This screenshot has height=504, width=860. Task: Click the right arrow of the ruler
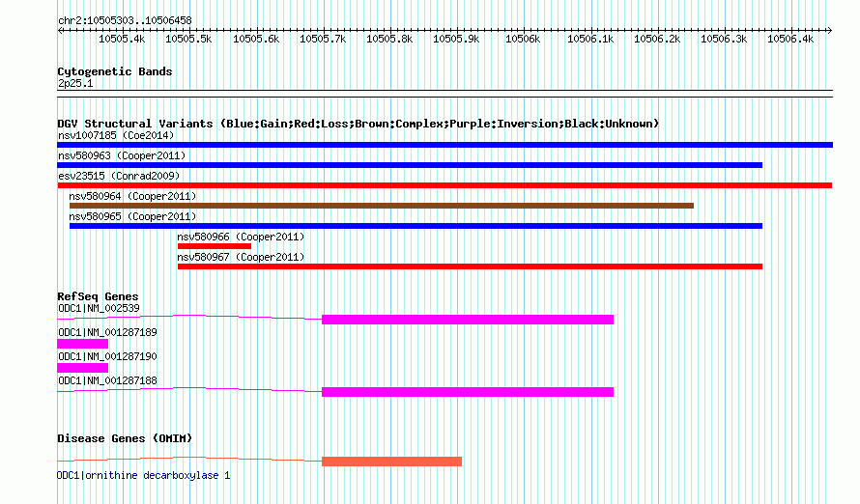pos(829,31)
